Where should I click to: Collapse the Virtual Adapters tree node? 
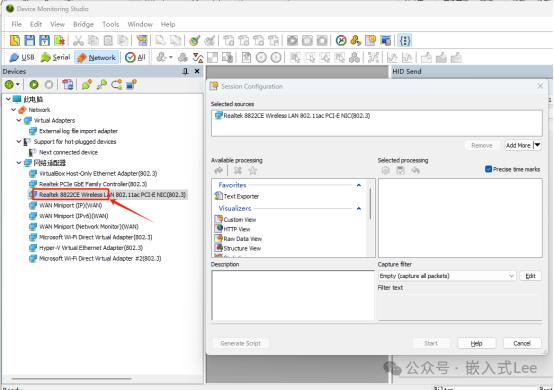pyautogui.click(x=19, y=120)
